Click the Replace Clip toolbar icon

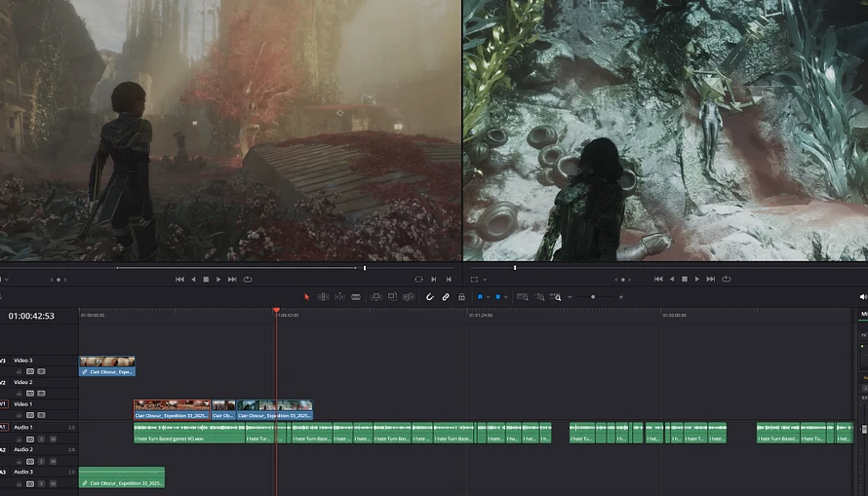pyautogui.click(x=409, y=297)
